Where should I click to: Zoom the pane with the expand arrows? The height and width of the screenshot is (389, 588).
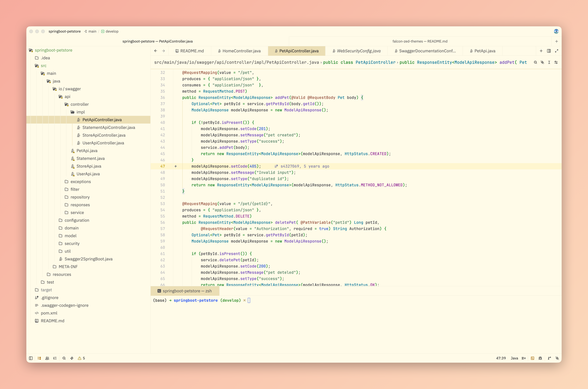pyautogui.click(x=556, y=51)
